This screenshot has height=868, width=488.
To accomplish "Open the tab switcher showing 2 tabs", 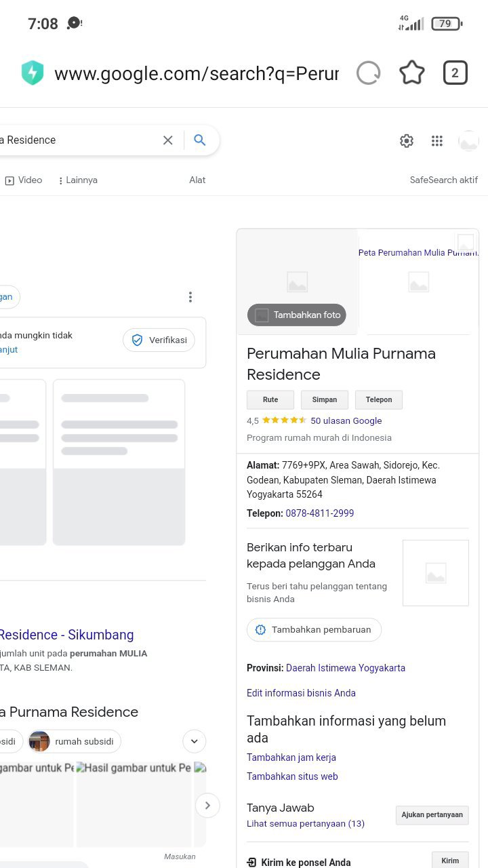I will 455,73.
